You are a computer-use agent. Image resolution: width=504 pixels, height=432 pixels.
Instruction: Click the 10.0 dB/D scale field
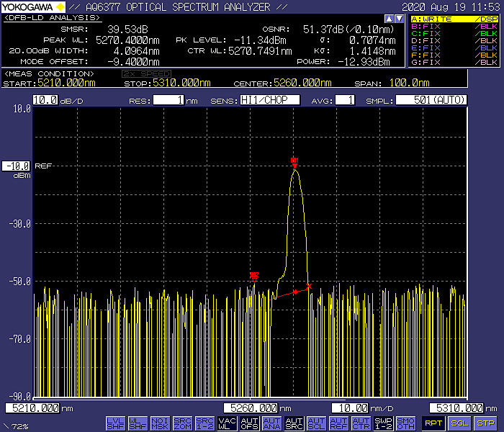point(45,100)
